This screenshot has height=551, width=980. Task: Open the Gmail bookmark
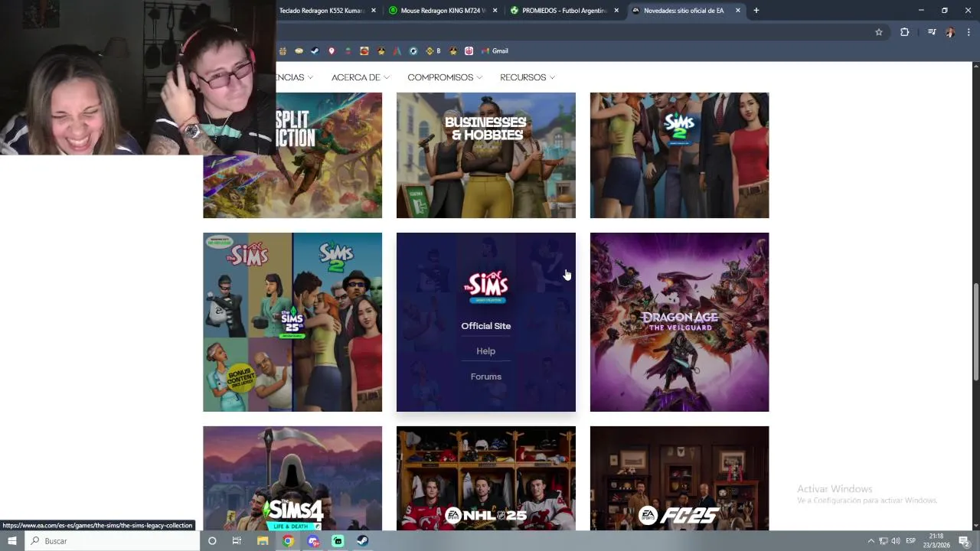pyautogui.click(x=495, y=51)
